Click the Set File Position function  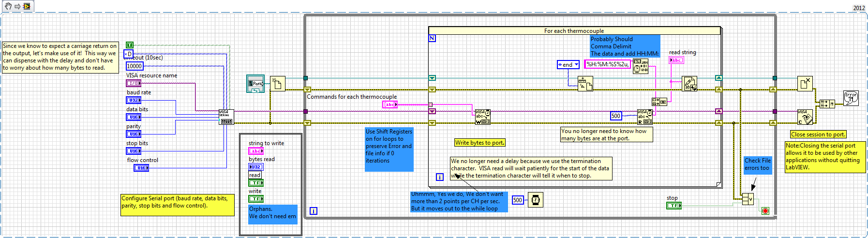coord(585,84)
